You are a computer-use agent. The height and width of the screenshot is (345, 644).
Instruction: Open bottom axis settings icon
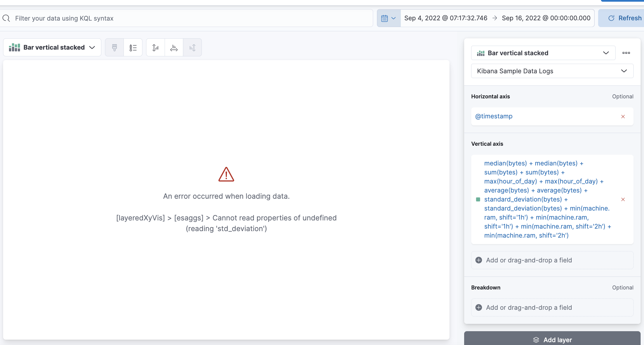(x=174, y=47)
